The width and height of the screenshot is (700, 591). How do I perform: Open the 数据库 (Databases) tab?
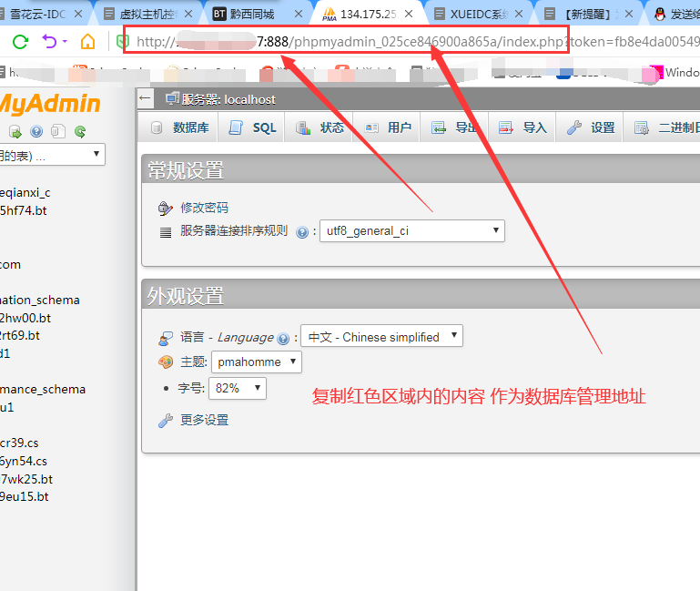point(180,127)
